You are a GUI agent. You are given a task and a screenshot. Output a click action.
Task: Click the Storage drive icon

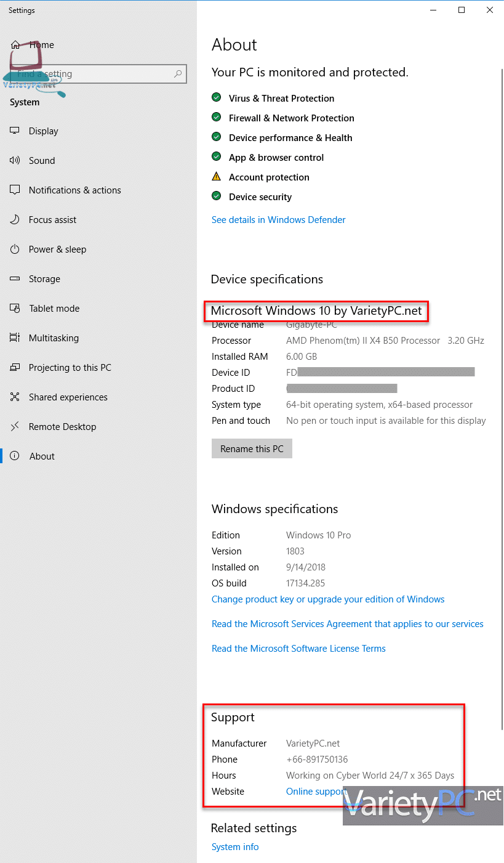(x=15, y=279)
